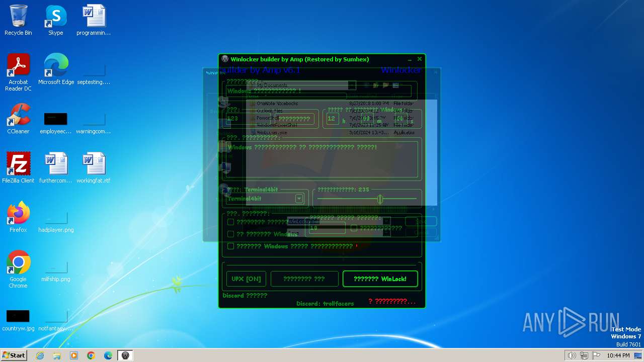This screenshot has width=644, height=362.
Task: Tick the checkbox beside the '10' field
Action: [x=354, y=228]
